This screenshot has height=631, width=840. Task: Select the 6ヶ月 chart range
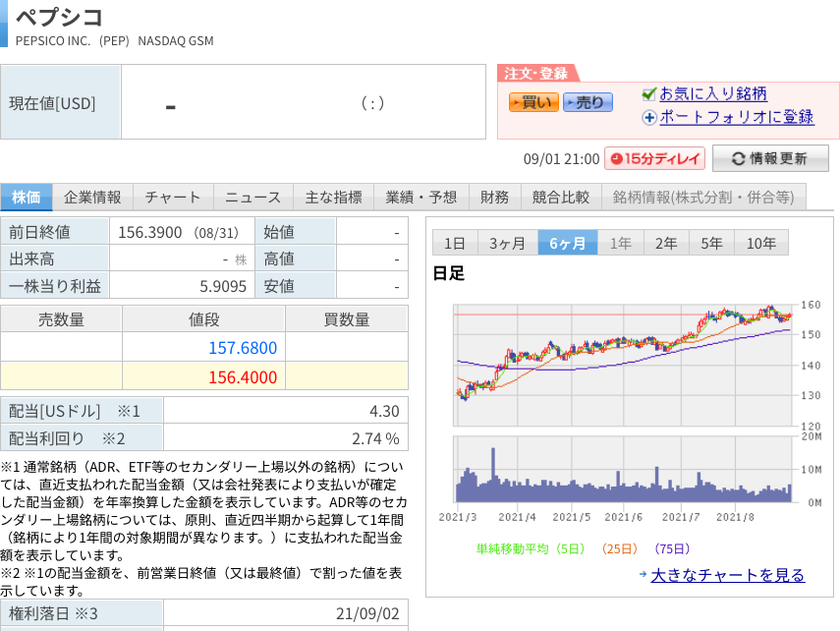click(567, 244)
